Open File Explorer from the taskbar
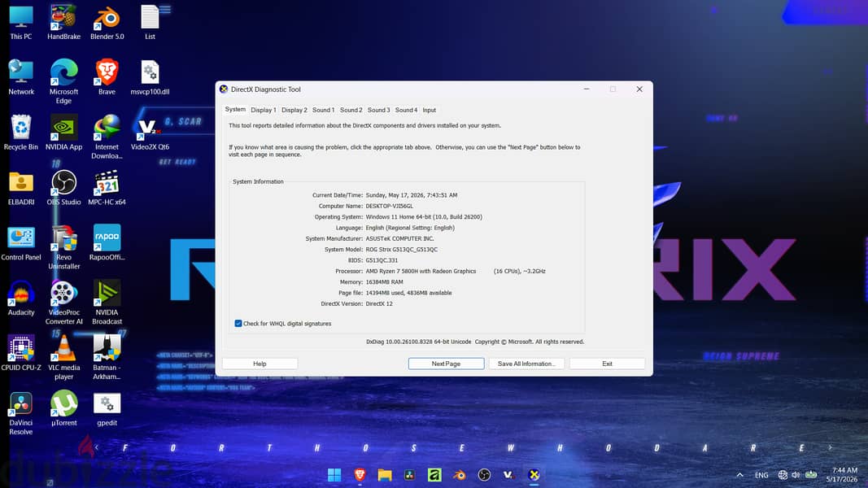The image size is (868, 488). 385,475
